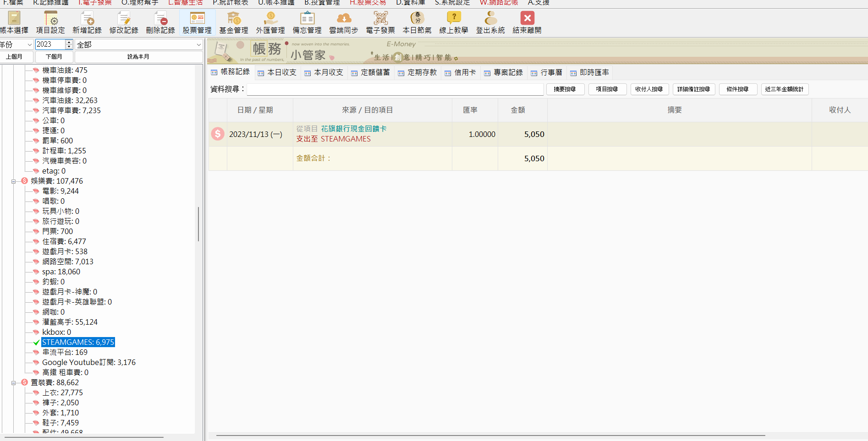
Task: Select 上衣: 27,775 tree item
Action: [62, 393]
